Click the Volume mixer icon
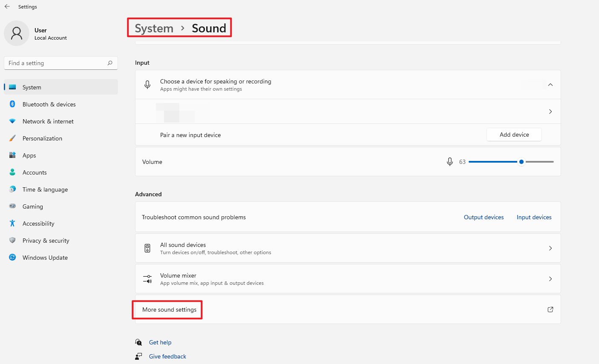Image resolution: width=599 pixels, height=364 pixels. tap(147, 279)
